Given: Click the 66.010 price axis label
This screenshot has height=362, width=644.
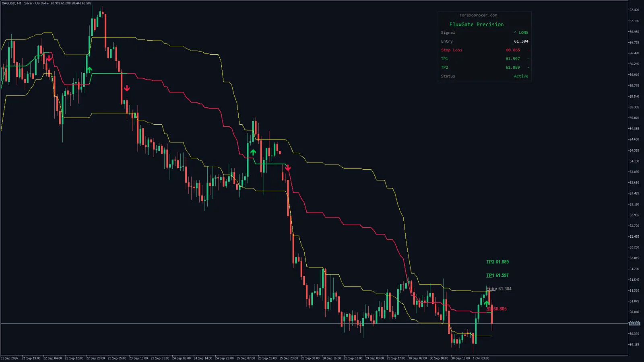Looking at the screenshot, I should point(634,75).
